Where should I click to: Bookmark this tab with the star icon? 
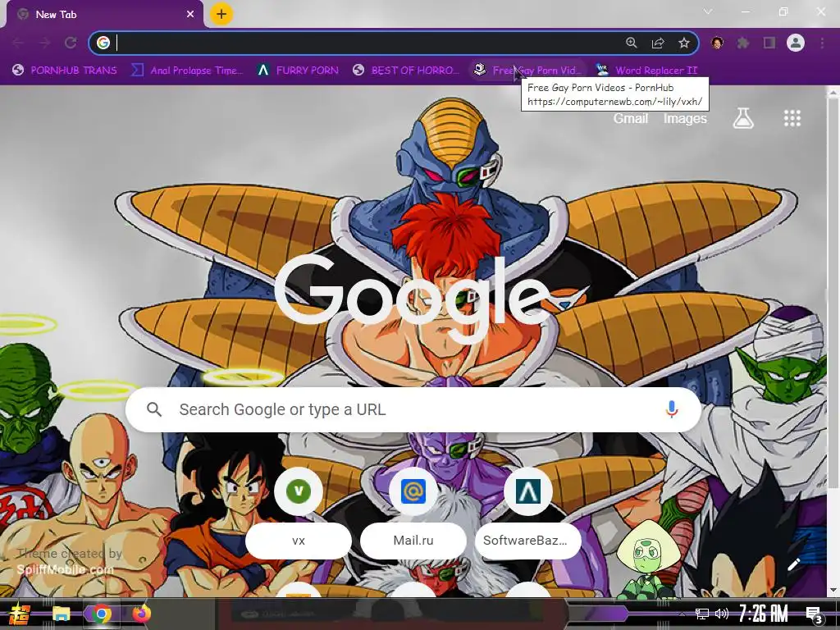point(684,43)
